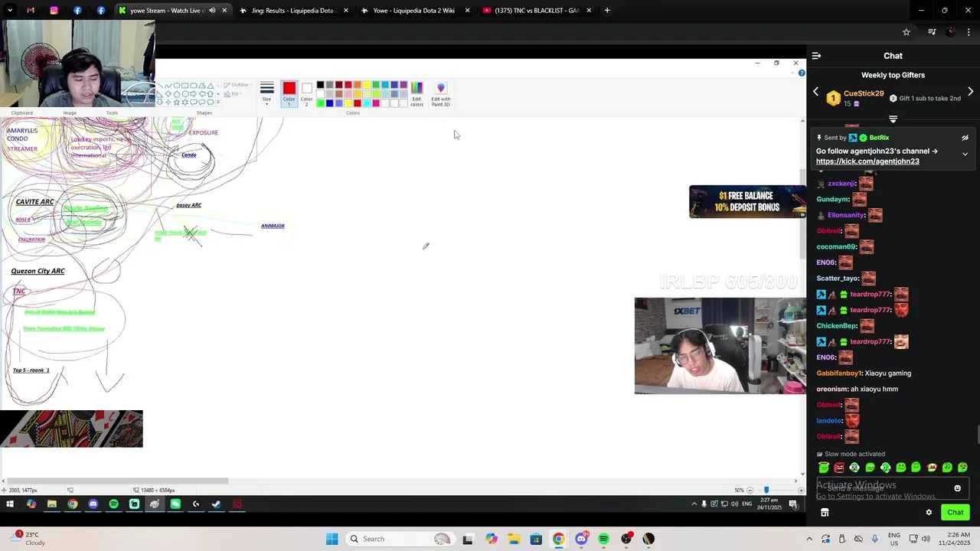Switch input language ENG US

[894, 539]
